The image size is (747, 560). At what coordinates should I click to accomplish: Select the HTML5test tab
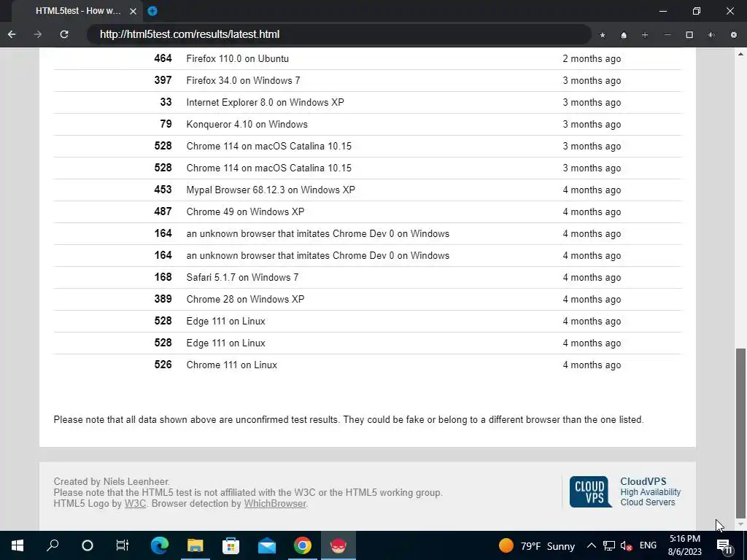point(77,10)
